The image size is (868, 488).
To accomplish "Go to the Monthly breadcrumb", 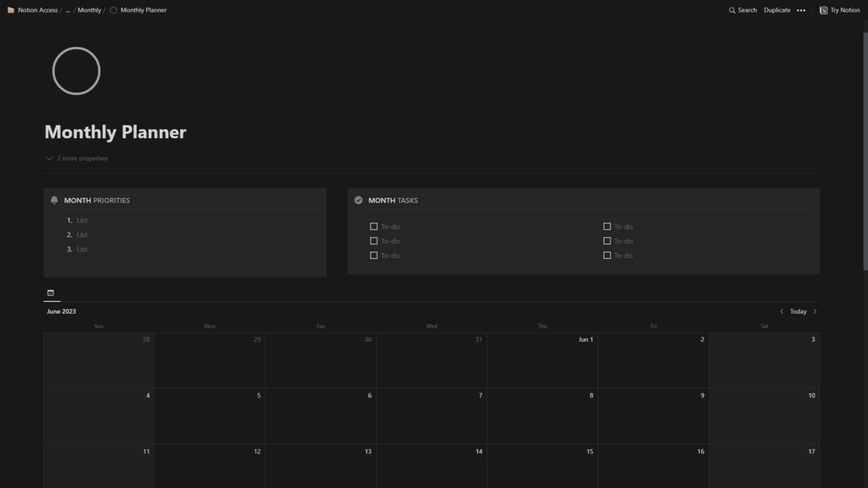I will pyautogui.click(x=89, y=10).
